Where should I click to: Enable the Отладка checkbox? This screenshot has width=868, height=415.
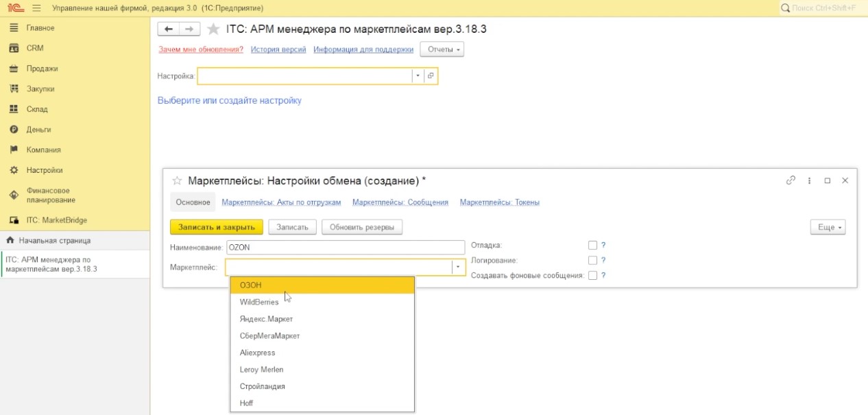click(592, 245)
